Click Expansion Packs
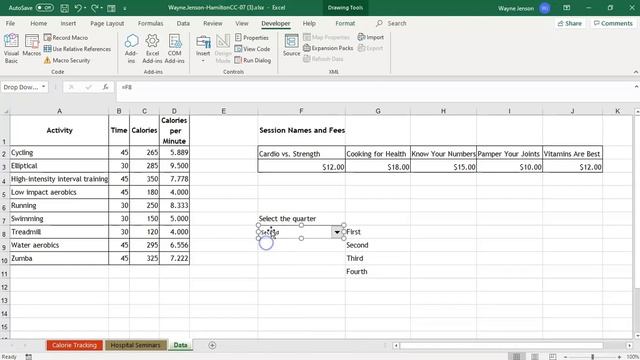This screenshot has width=640, height=360. [x=328, y=48]
